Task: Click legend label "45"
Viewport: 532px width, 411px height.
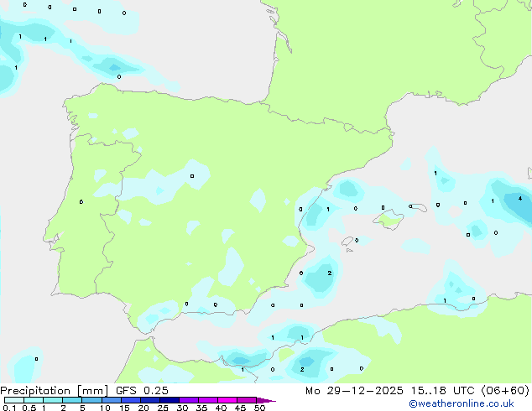Action: coord(240,408)
